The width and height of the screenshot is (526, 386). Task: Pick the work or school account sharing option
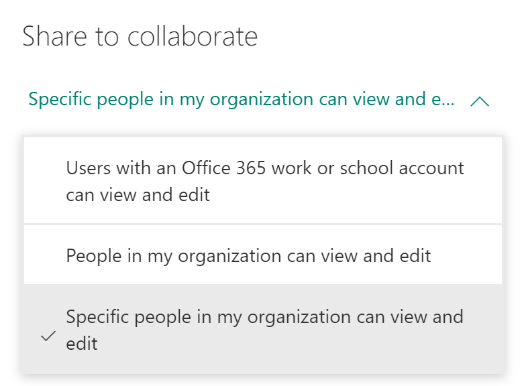(x=263, y=180)
